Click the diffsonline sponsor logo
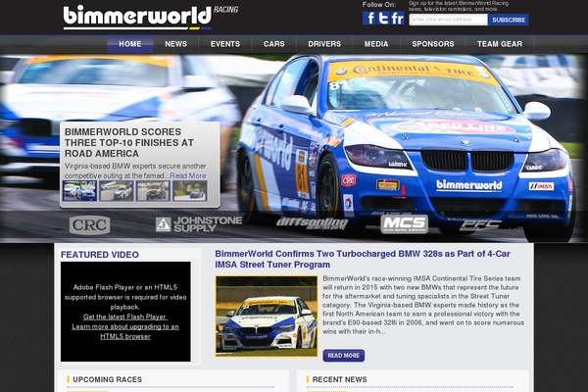Viewport: 588px width, 392px height. point(312,223)
